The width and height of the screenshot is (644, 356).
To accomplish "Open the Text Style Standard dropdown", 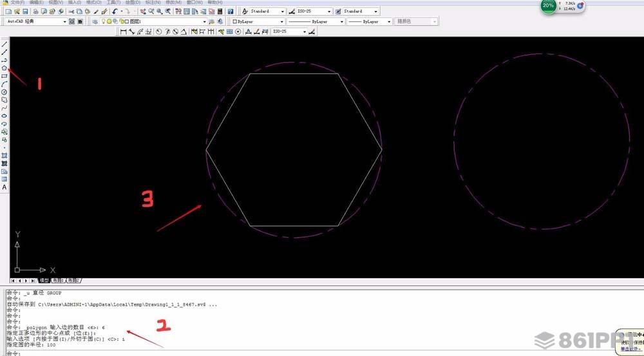I will point(267,12).
